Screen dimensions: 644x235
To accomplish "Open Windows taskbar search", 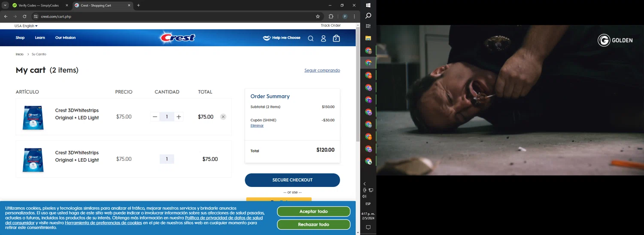I will [x=368, y=16].
